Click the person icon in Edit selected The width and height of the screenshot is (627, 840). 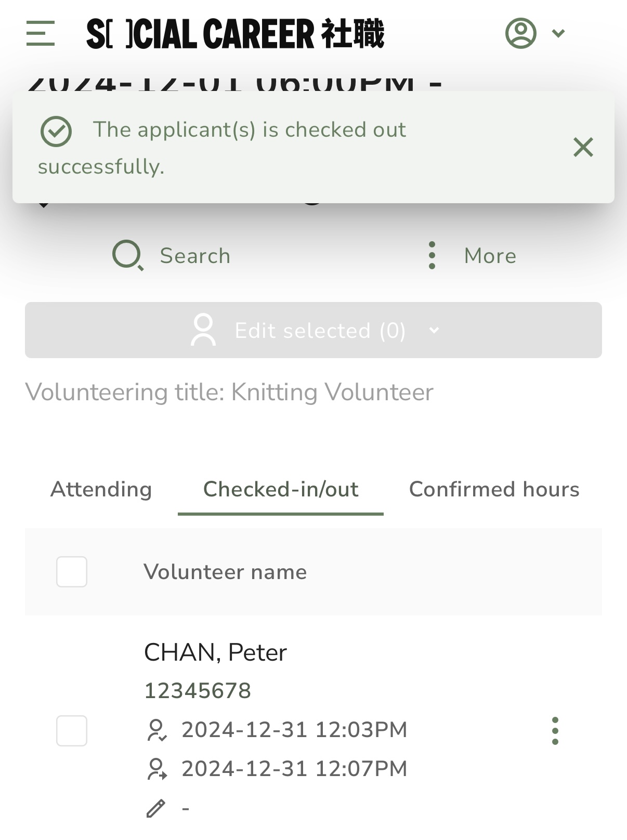click(203, 330)
